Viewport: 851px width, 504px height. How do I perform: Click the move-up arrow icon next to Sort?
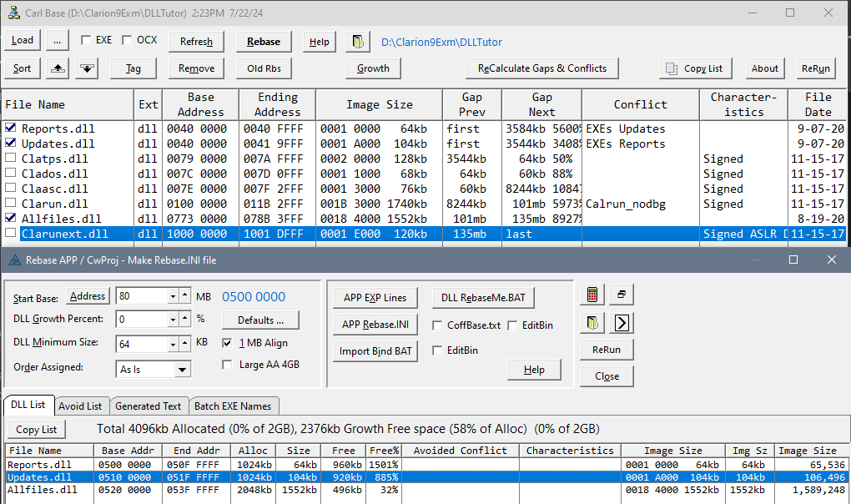click(58, 68)
